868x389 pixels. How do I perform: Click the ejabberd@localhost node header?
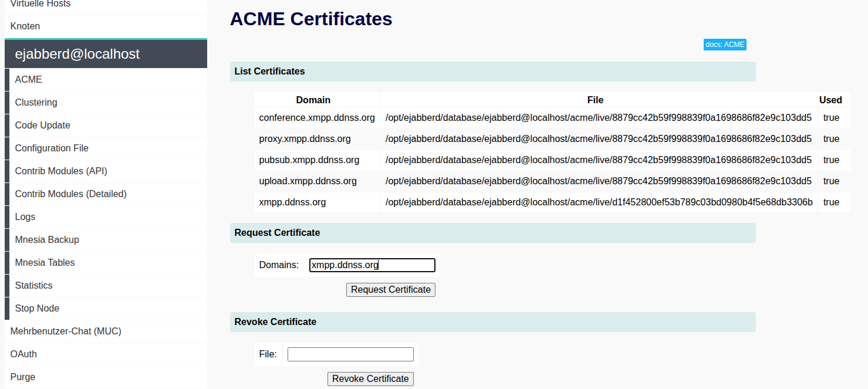tap(106, 54)
